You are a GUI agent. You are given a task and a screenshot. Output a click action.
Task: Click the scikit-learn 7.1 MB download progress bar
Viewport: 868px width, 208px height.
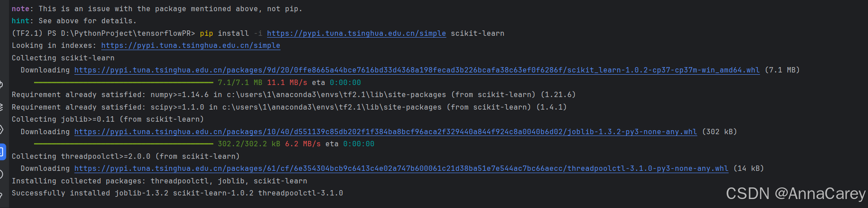tap(123, 82)
